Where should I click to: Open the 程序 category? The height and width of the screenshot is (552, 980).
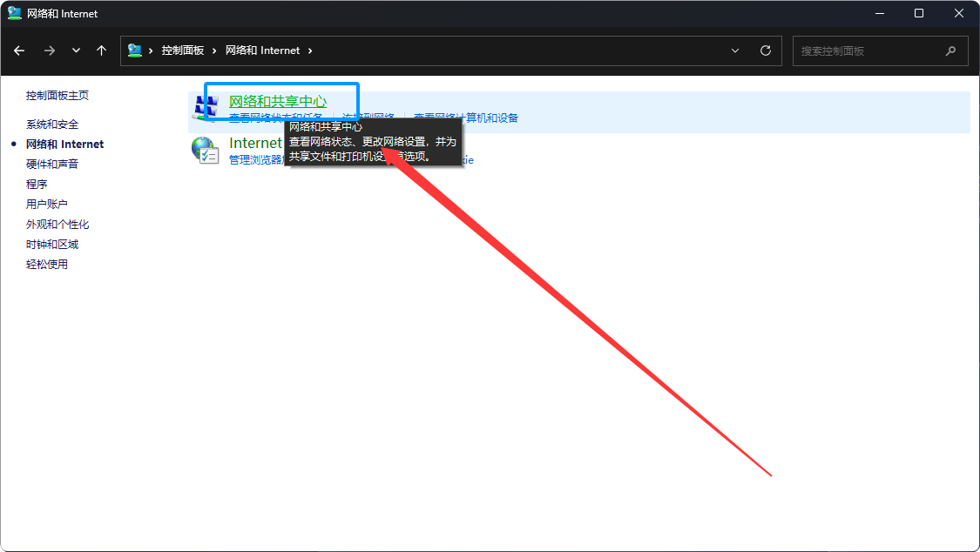37,185
